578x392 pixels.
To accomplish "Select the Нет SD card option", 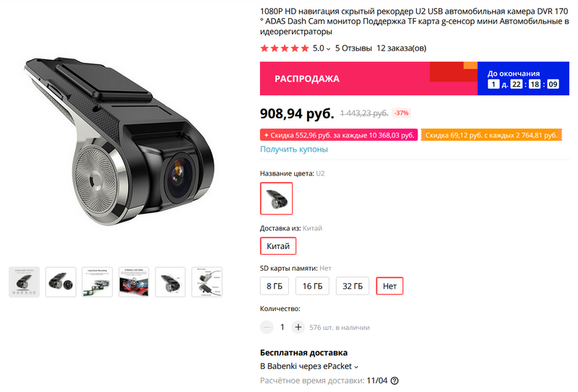I will pos(389,286).
